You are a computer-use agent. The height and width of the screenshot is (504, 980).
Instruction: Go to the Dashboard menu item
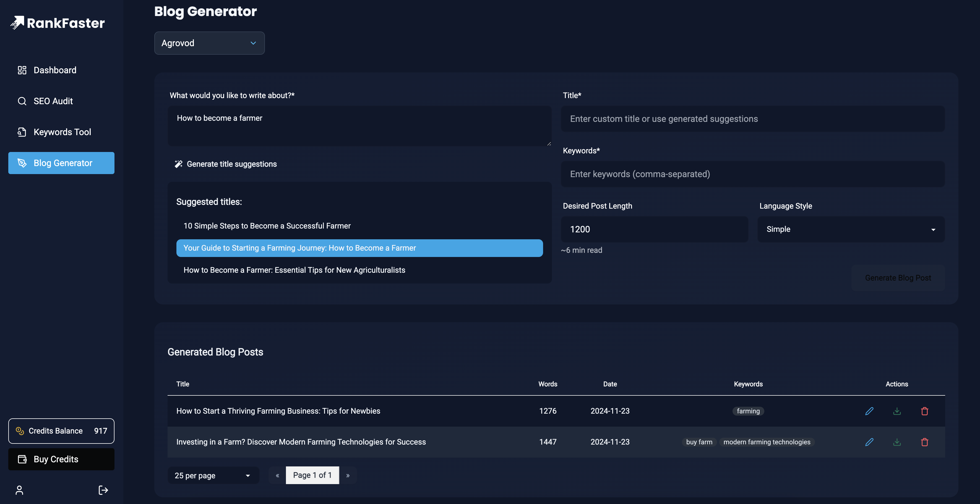coord(55,70)
